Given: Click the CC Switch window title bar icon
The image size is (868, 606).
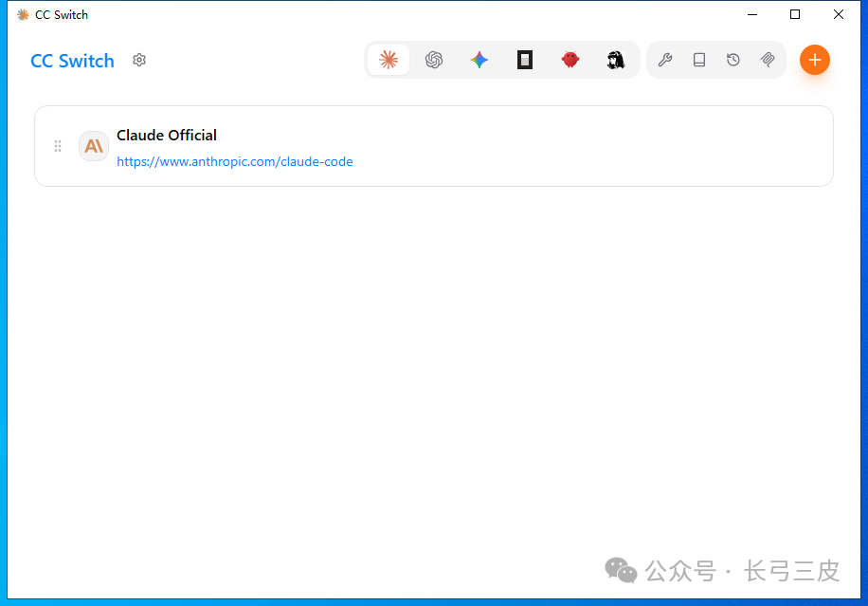Looking at the screenshot, I should (x=23, y=15).
